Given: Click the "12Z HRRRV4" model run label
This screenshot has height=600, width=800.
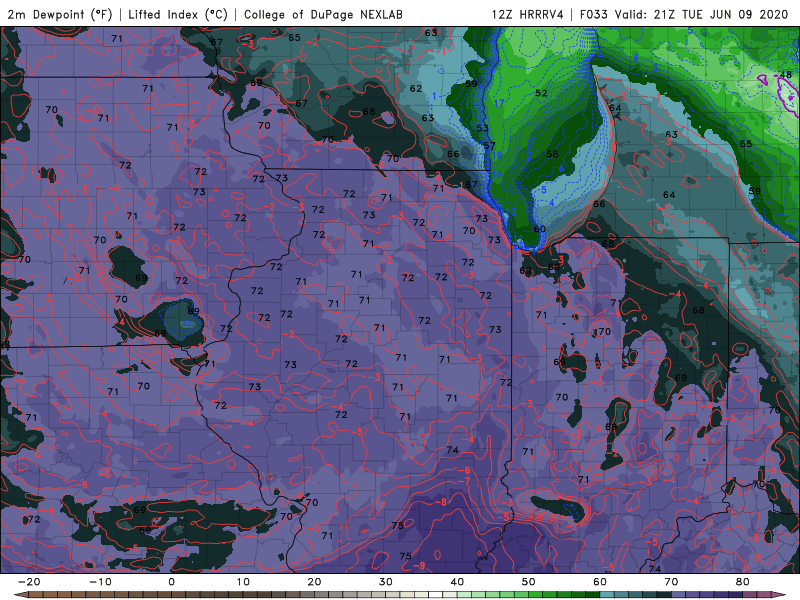Looking at the screenshot, I should coord(528,14).
